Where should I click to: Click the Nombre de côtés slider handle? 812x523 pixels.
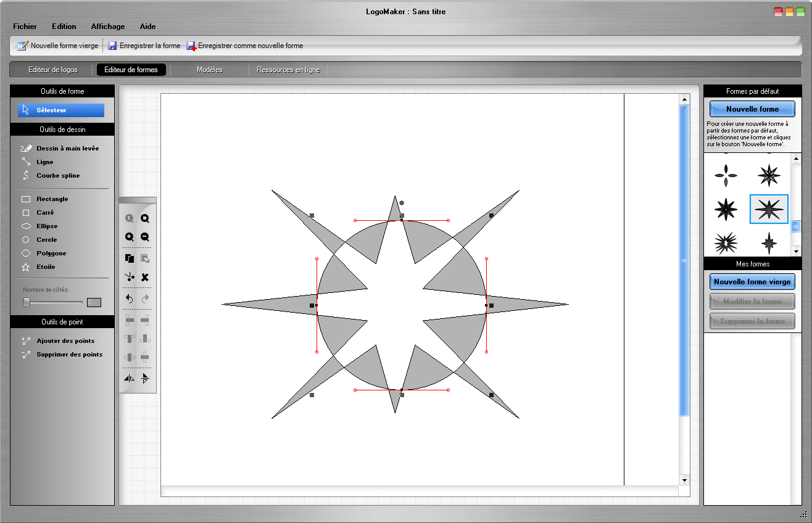coord(27,302)
